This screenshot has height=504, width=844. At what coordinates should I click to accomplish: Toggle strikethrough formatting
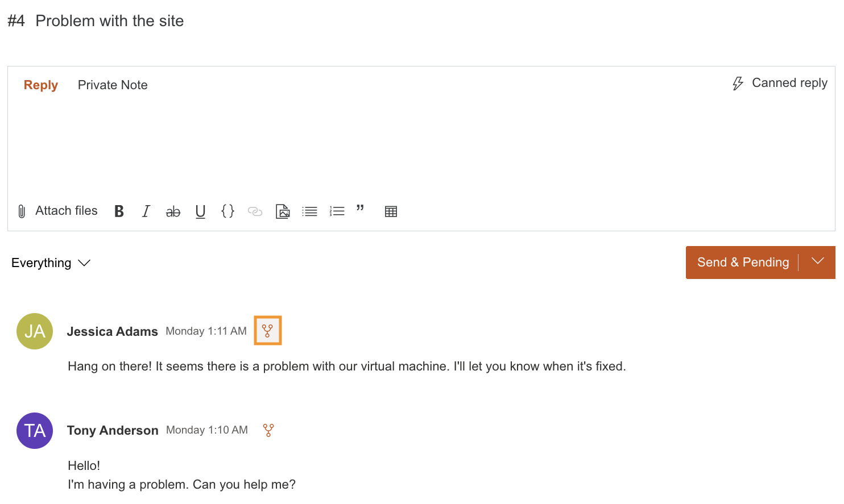pos(173,212)
